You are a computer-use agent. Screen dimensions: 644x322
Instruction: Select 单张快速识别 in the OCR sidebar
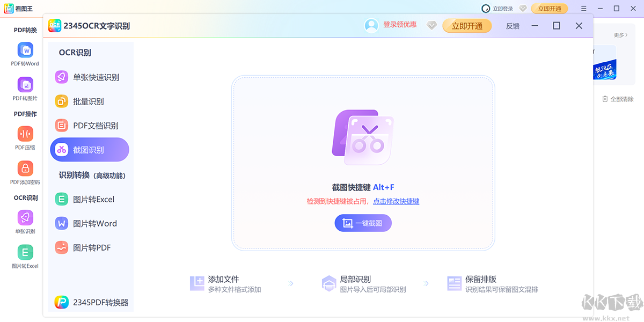tap(90, 77)
